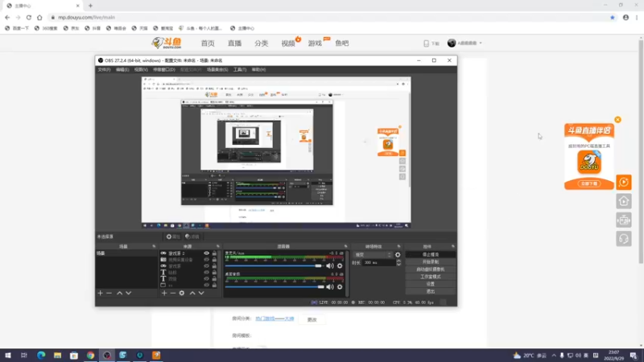Open OBS Scene Collection menu
644x362 pixels.
pos(217,70)
